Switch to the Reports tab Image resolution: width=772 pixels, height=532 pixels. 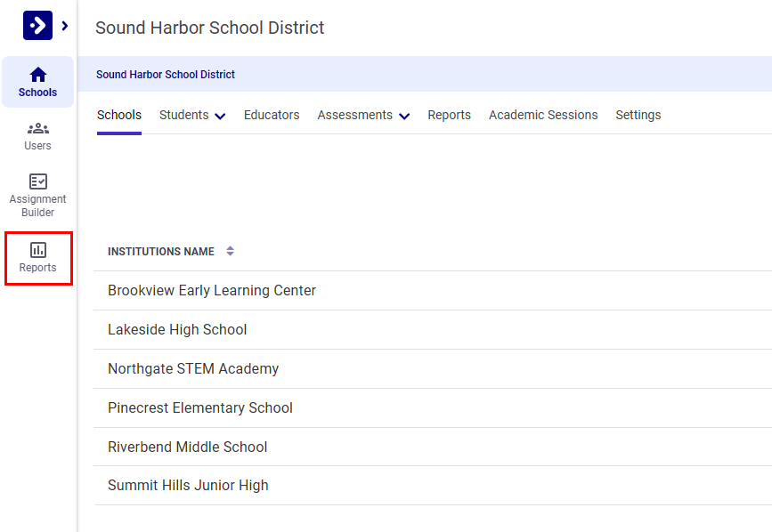449,115
